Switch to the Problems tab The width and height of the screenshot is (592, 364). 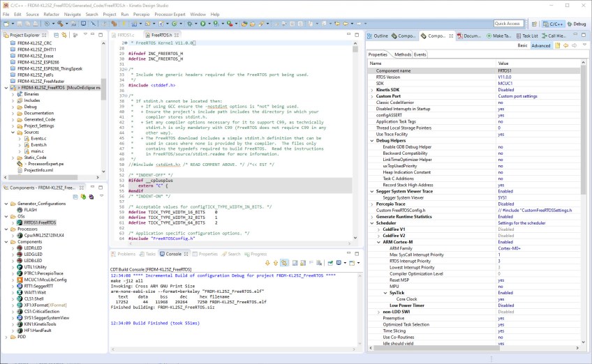click(x=126, y=254)
